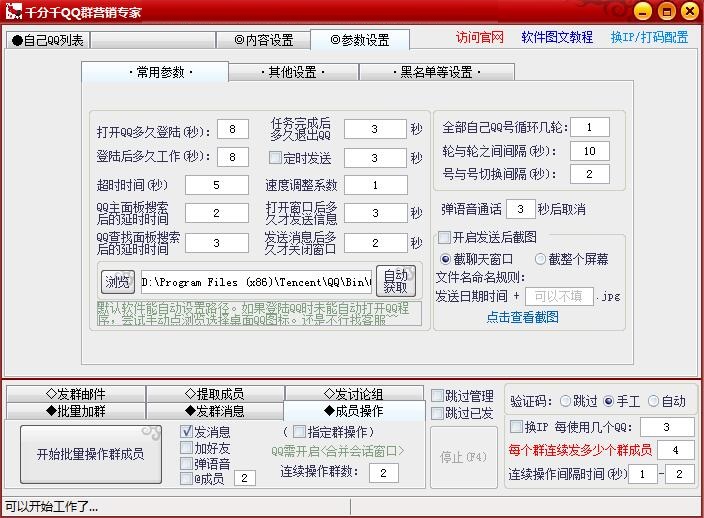Switch to the 批量加群 tab

(76, 411)
